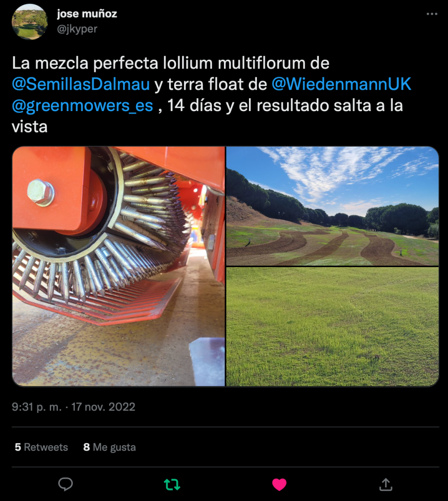The height and width of the screenshot is (501, 448).
Task: Open jose muñoz display name
Action: 87,14
